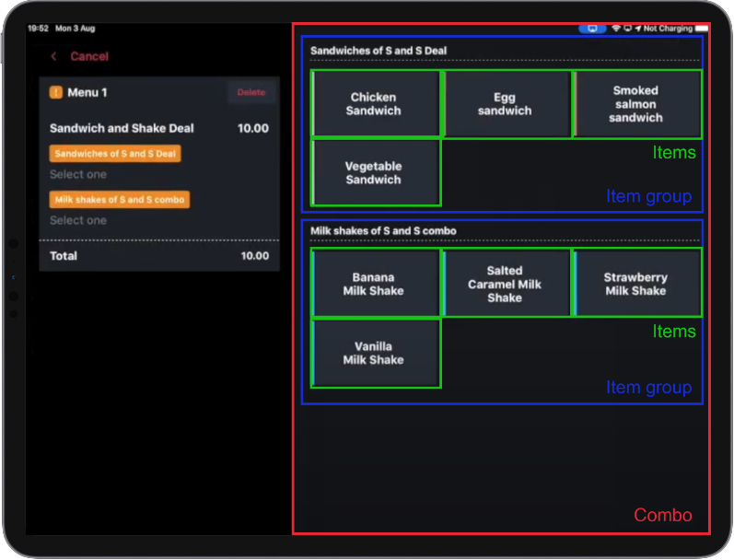The height and width of the screenshot is (560, 734).
Task: Select the Vegetable Sandwich option
Action: [374, 173]
